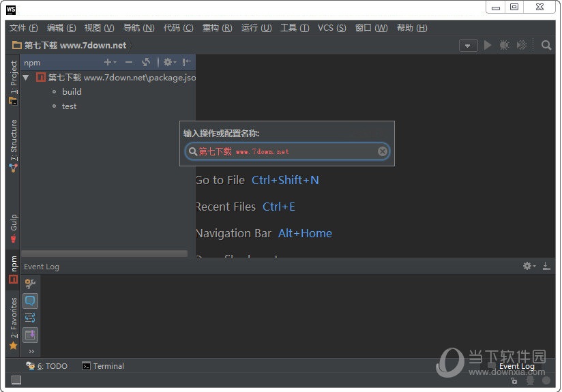562x392 pixels.
Task: Open the 帮助 (H) menu
Action: 412,28
